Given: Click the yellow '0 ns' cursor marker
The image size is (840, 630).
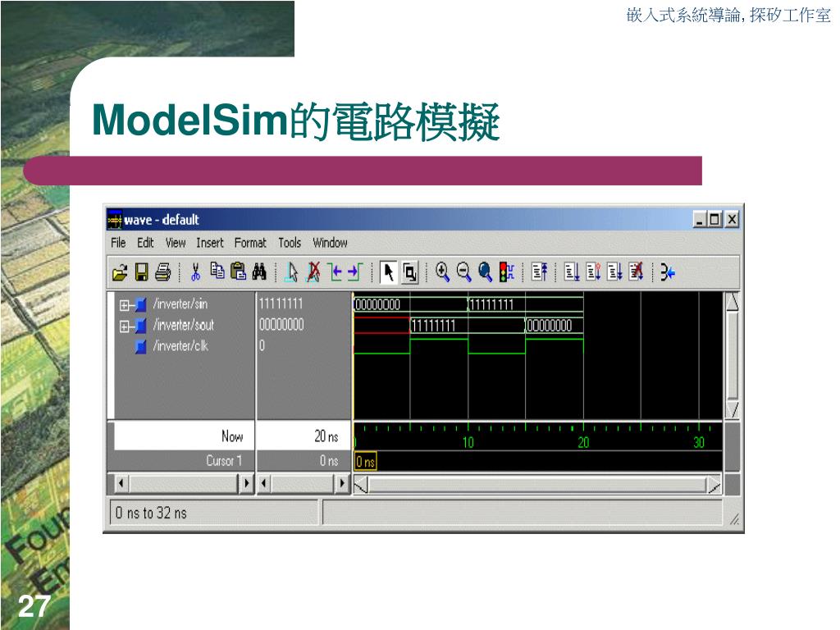Looking at the screenshot, I should 366,461.
